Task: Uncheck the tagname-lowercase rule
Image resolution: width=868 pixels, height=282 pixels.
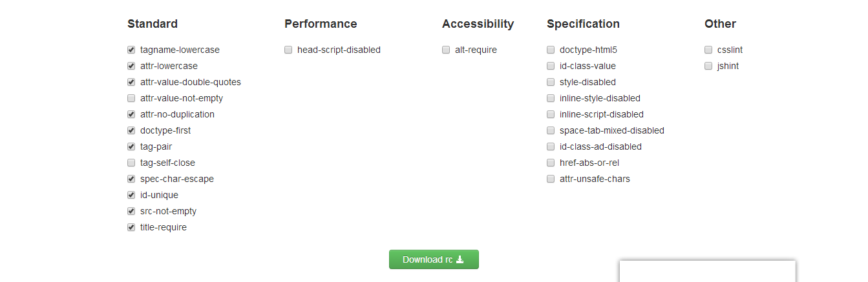Action: pos(131,50)
